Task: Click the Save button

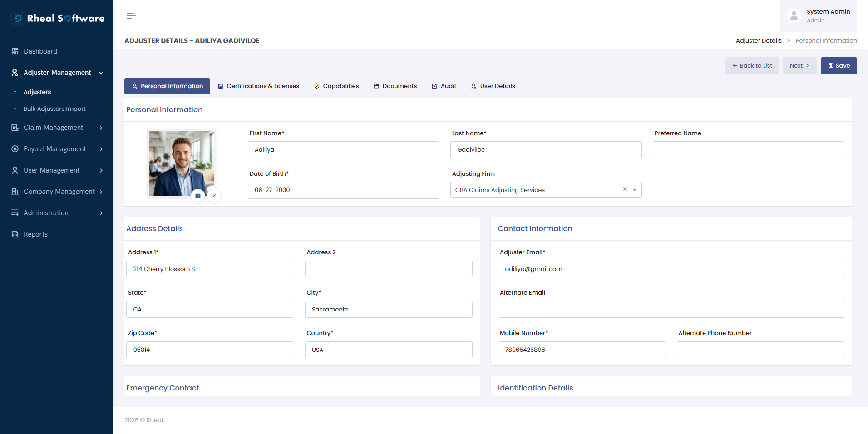Action: point(838,66)
